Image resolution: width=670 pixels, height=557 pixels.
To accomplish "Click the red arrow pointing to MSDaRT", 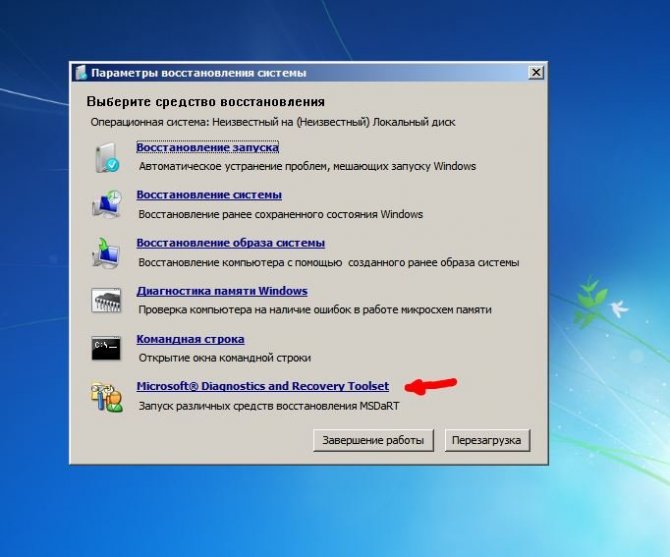I will coord(429,385).
